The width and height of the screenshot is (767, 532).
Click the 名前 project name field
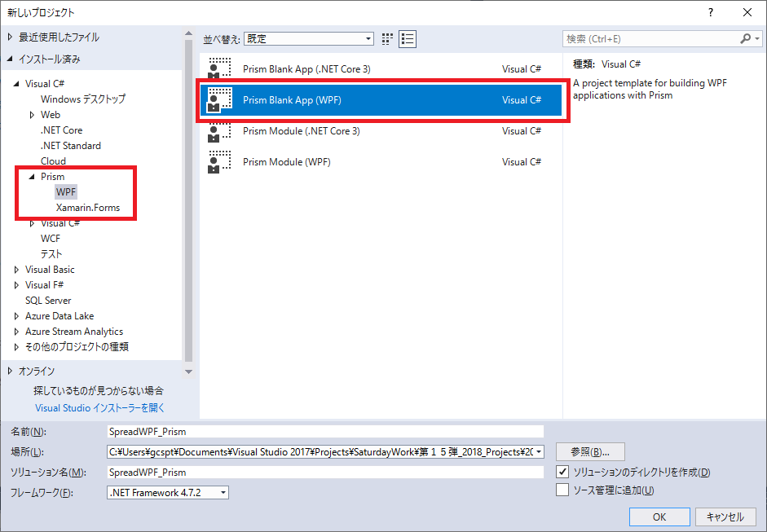click(325, 431)
